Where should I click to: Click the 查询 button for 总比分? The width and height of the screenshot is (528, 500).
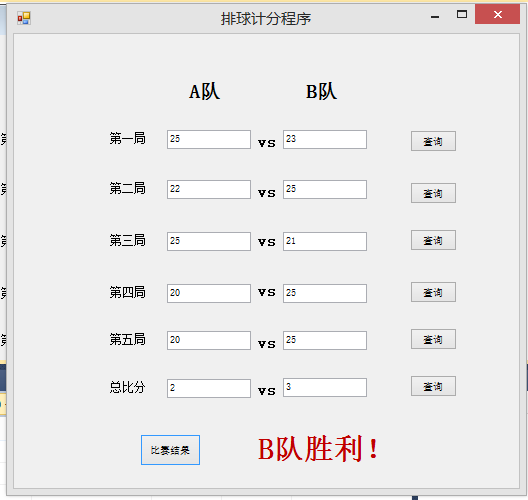click(433, 386)
